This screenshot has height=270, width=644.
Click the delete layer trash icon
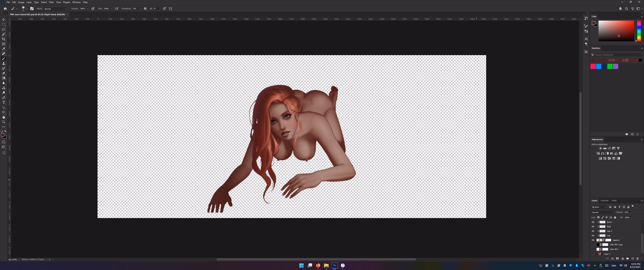[x=637, y=259]
